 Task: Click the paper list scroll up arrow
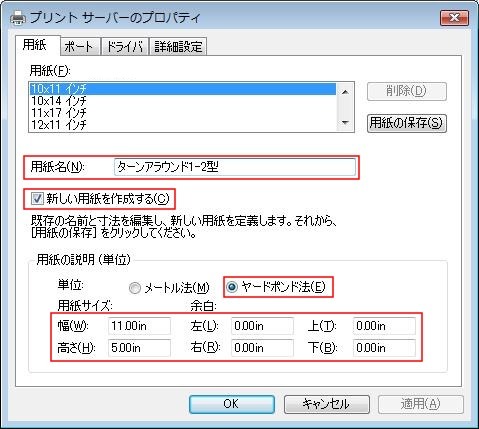pos(345,92)
